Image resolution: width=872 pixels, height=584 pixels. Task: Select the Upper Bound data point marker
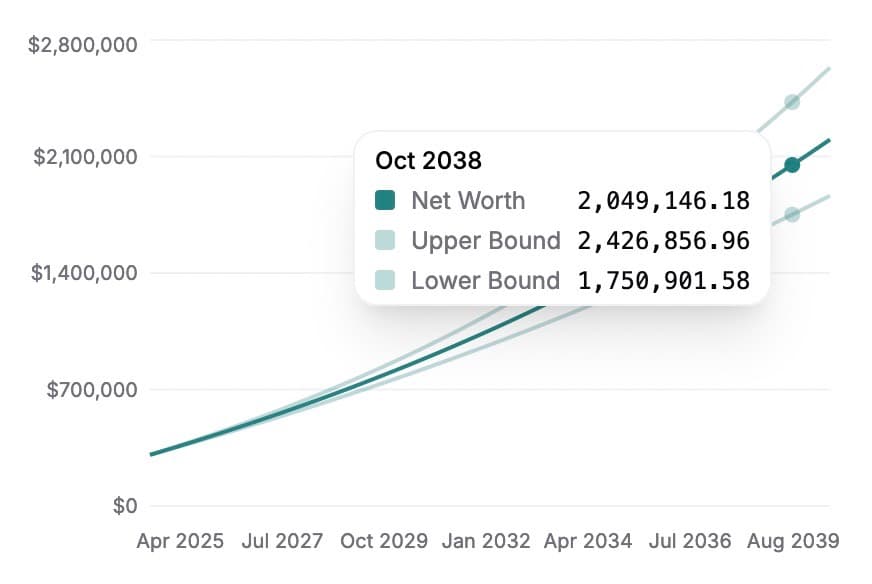[792, 102]
